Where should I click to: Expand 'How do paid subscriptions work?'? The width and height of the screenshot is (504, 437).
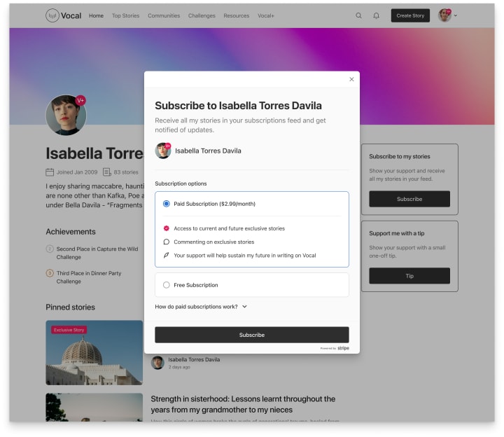201,307
